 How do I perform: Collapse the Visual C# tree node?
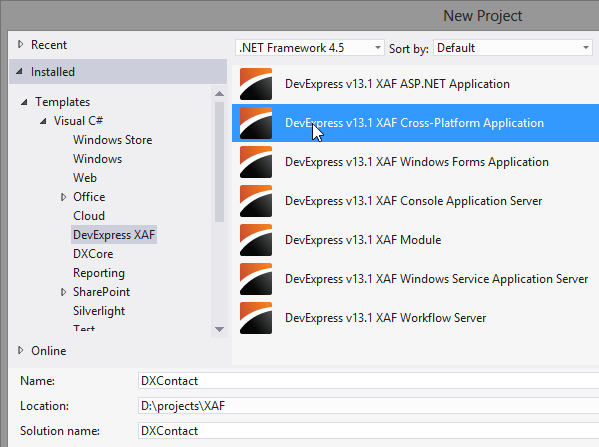click(43, 121)
